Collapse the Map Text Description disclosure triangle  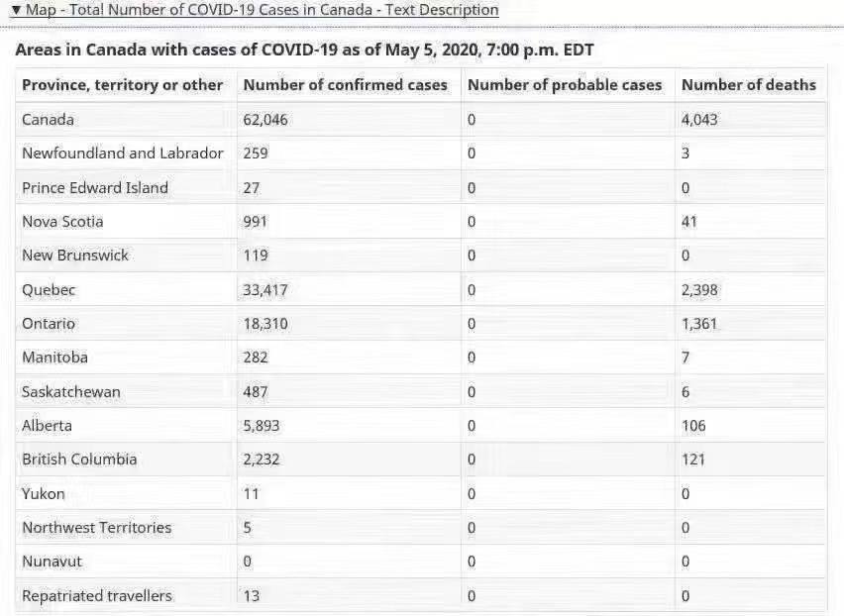coord(15,10)
